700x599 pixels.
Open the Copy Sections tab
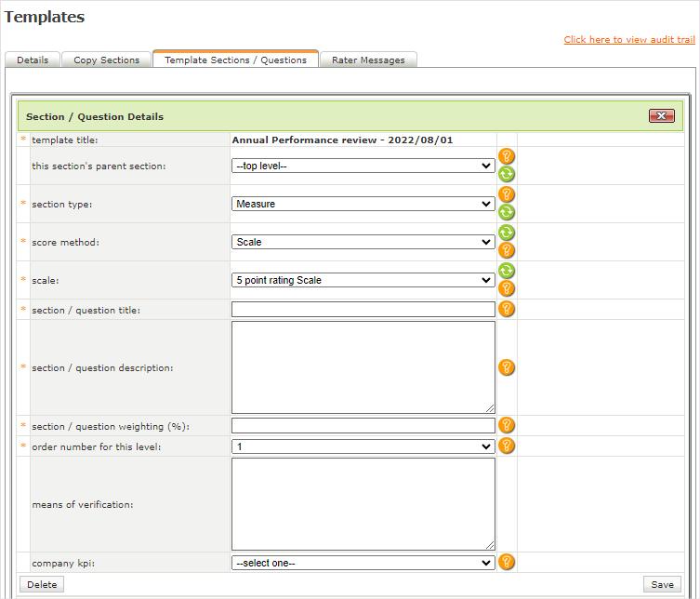(107, 60)
